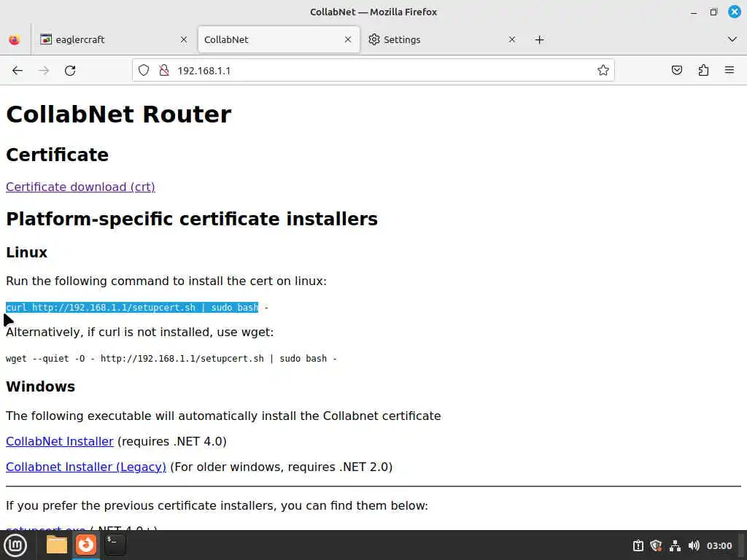The width and height of the screenshot is (747, 560).
Task: Close the Settings tab
Action: tap(512, 39)
